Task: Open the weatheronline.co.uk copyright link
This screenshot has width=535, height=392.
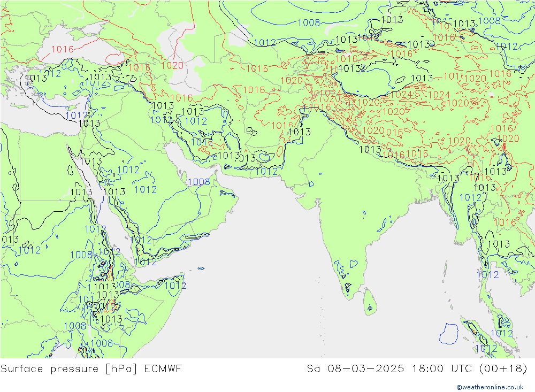Action: [490, 387]
